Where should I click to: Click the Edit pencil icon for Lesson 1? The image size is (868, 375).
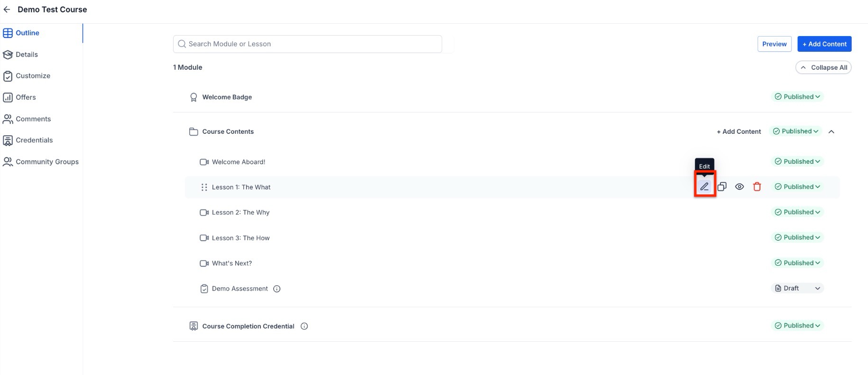[x=704, y=187]
